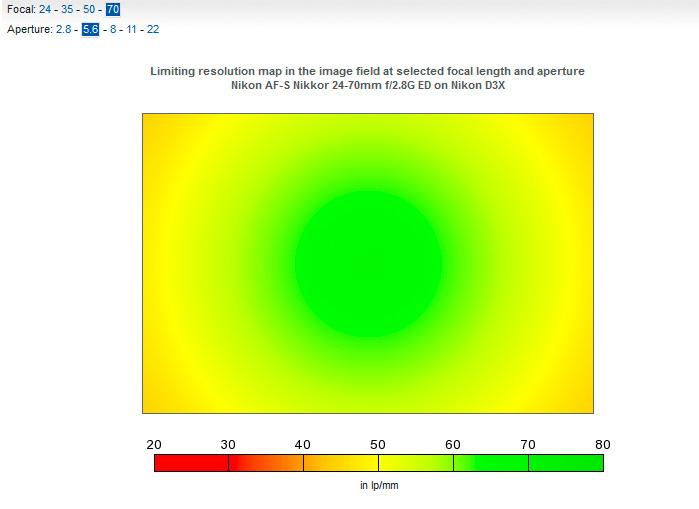
Task: Click the green 60-70 legend segment
Action: click(x=491, y=463)
